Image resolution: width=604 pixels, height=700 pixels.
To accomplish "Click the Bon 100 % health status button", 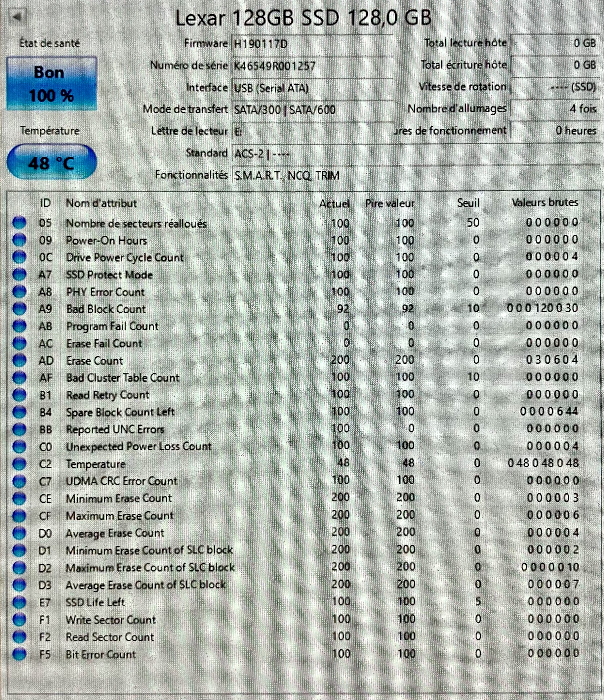I will (x=52, y=83).
